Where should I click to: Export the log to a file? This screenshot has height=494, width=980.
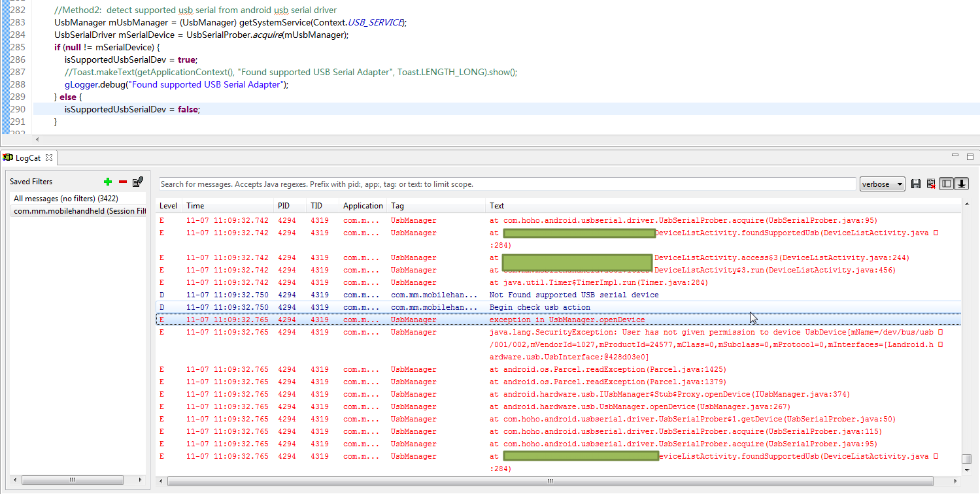pos(916,184)
